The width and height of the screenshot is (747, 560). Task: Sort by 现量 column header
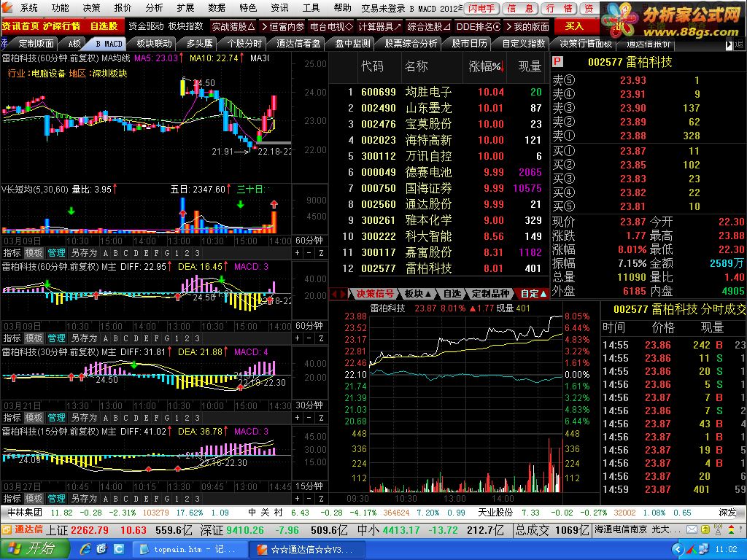click(x=530, y=66)
